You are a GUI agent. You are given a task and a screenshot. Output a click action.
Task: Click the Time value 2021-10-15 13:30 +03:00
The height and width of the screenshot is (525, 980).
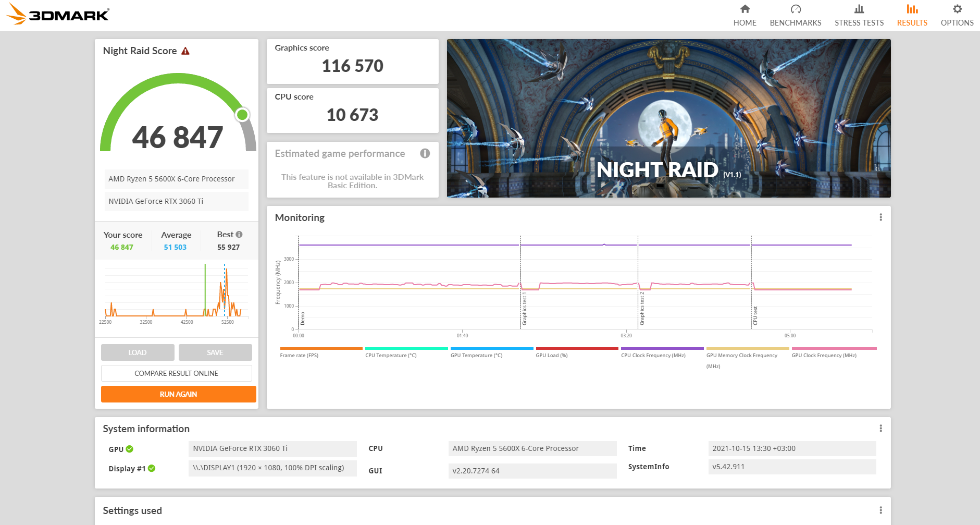tap(792, 448)
